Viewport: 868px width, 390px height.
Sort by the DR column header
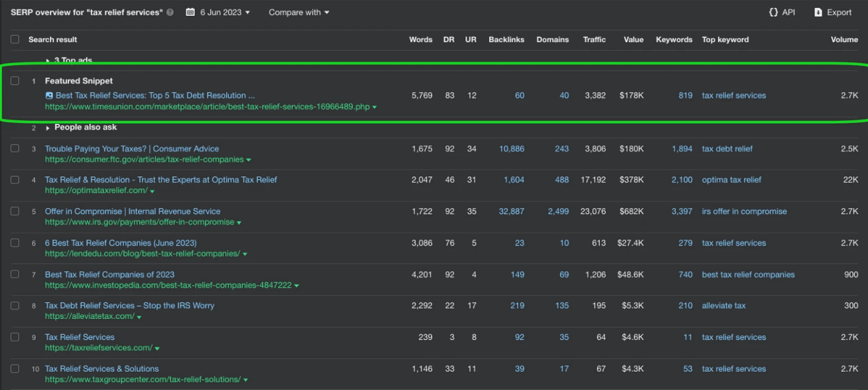(x=449, y=40)
